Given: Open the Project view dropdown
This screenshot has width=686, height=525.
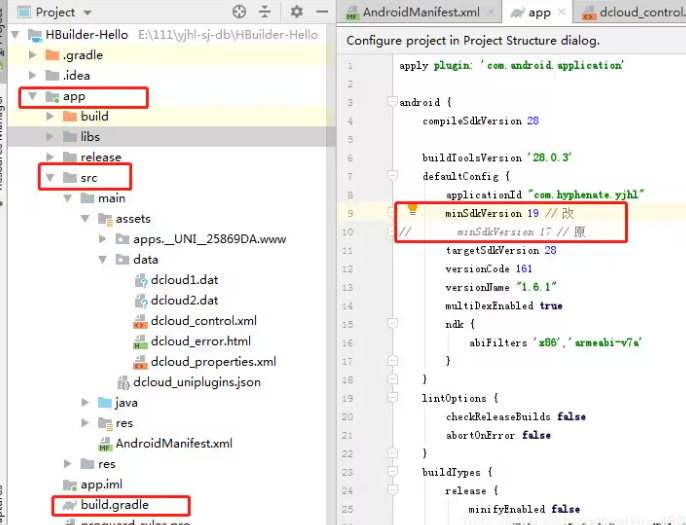Looking at the screenshot, I should (88, 13).
